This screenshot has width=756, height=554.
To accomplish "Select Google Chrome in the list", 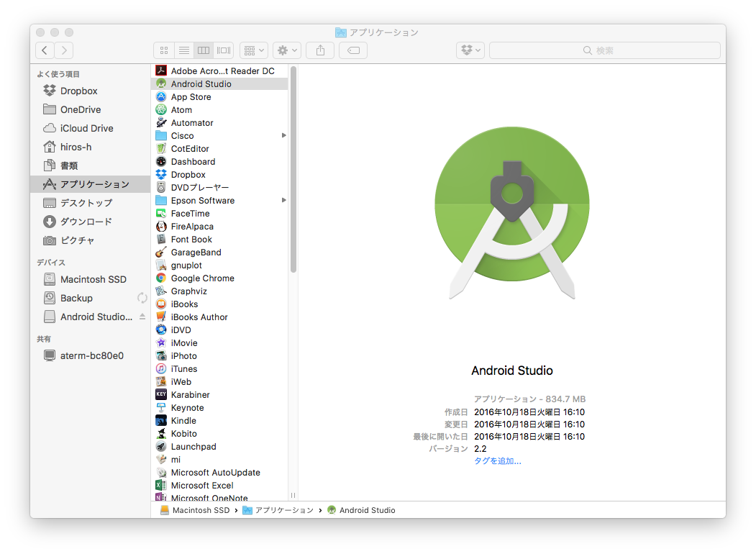I will (x=220, y=278).
